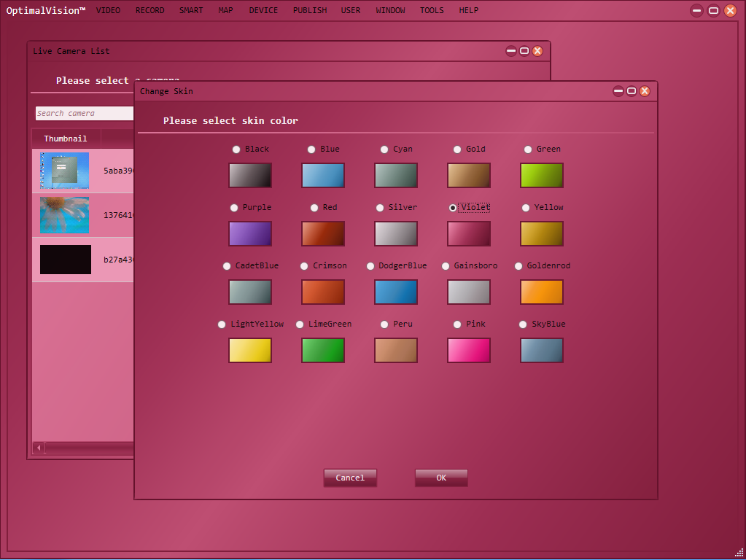This screenshot has width=746, height=560.
Task: Cancel the Change Skin dialog
Action: point(350,478)
